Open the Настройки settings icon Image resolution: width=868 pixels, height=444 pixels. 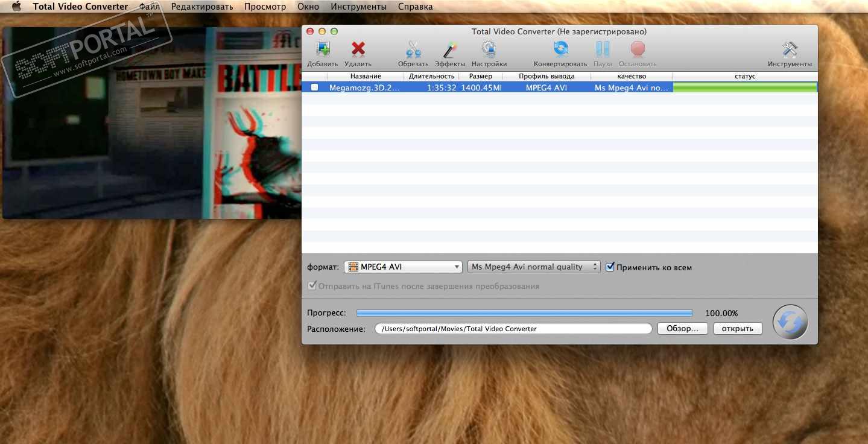(489, 49)
